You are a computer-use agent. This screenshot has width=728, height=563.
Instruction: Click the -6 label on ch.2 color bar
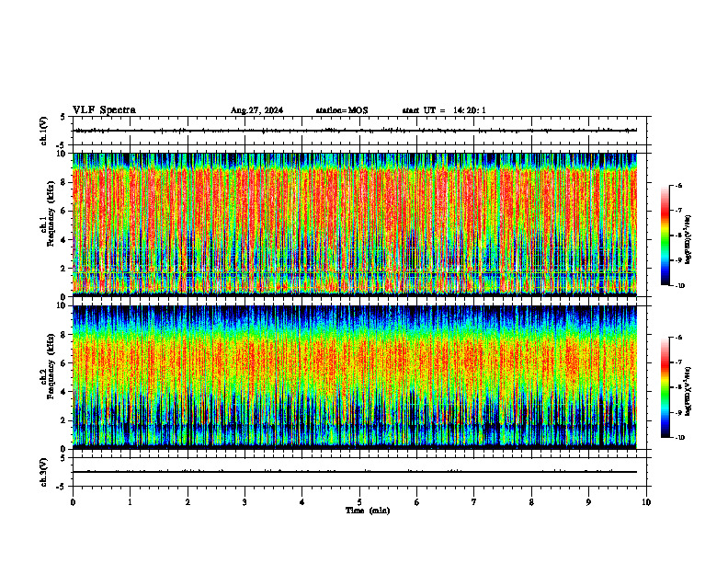pos(678,338)
